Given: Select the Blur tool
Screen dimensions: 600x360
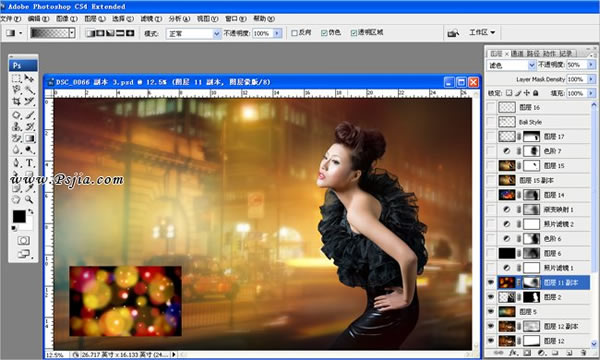Looking at the screenshot, I should pos(16,150).
